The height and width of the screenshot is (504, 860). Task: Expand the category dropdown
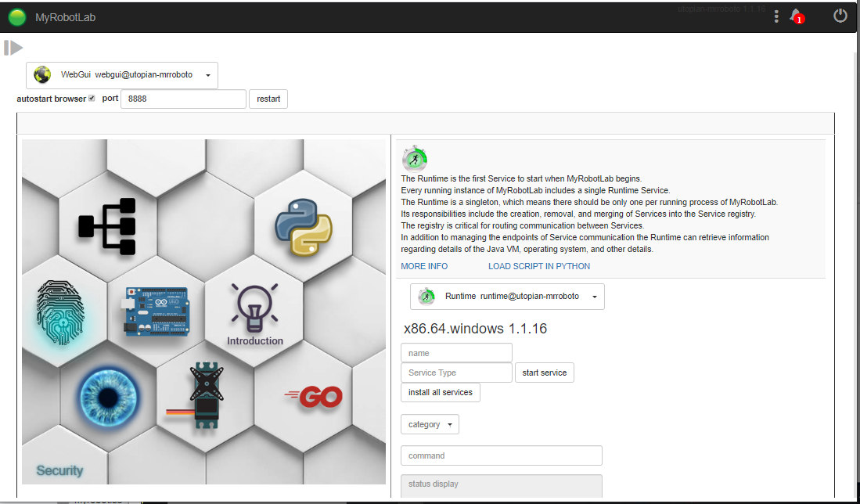(430, 424)
